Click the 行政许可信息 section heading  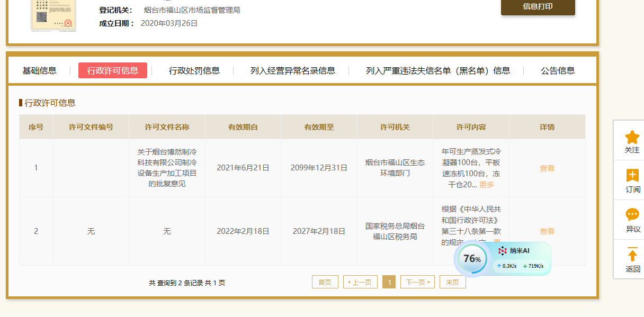pyautogui.click(x=50, y=103)
